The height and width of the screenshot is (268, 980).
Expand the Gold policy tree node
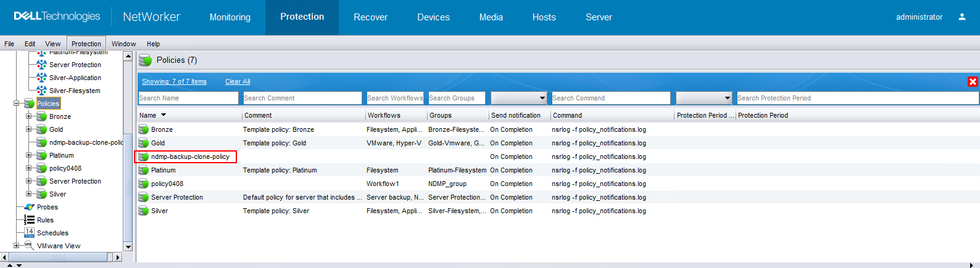pos(28,129)
